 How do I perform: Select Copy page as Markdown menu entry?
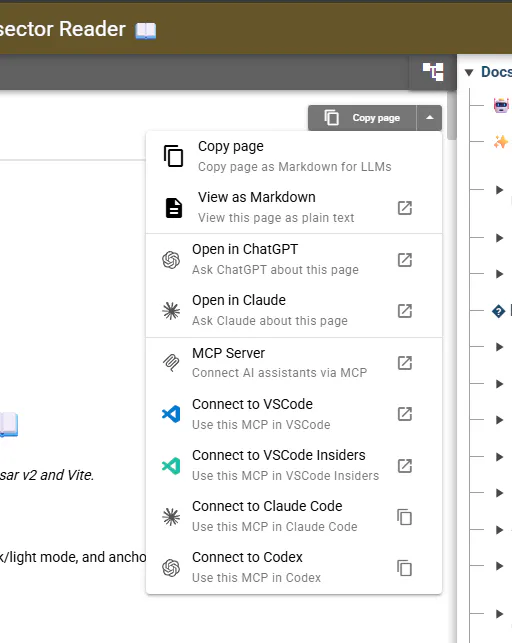click(x=294, y=157)
